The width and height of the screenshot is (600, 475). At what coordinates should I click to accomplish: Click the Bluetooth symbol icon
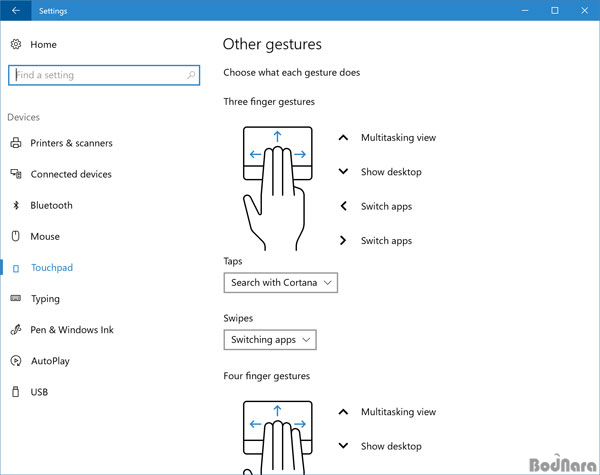coord(16,205)
